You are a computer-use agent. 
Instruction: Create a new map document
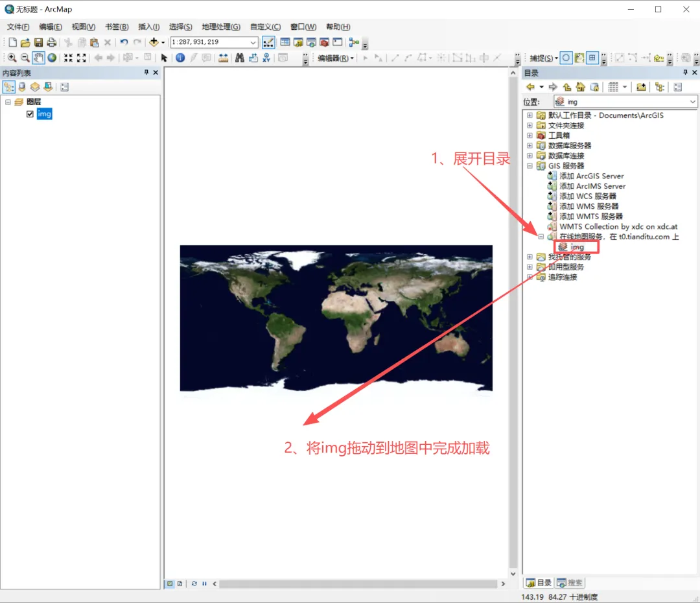pos(12,42)
